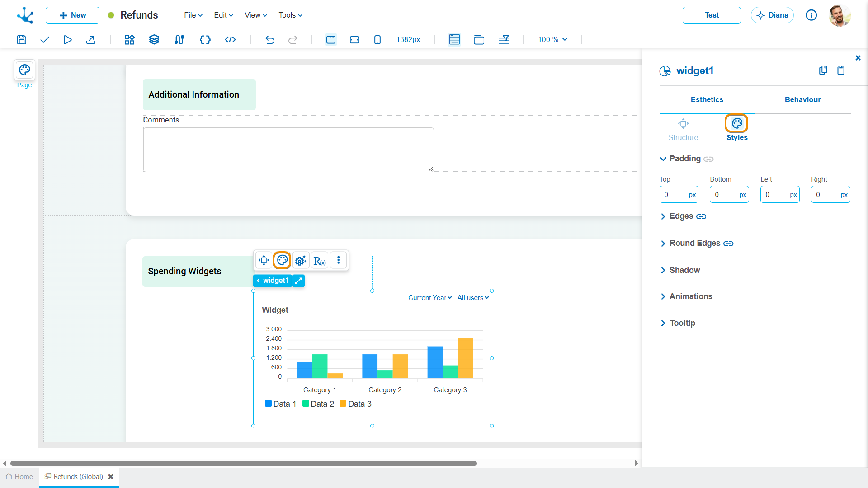Paste properties clipboard icon

(x=841, y=70)
